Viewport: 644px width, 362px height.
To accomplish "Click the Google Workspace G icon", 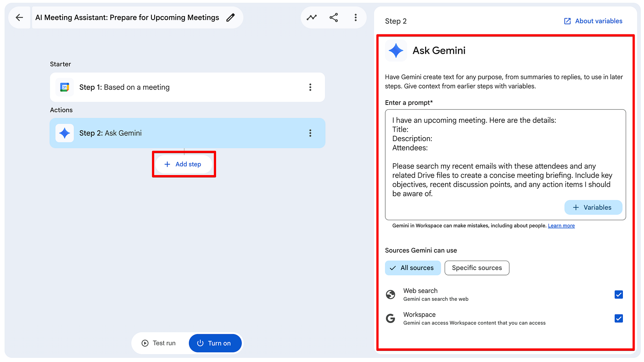I will coord(391,318).
